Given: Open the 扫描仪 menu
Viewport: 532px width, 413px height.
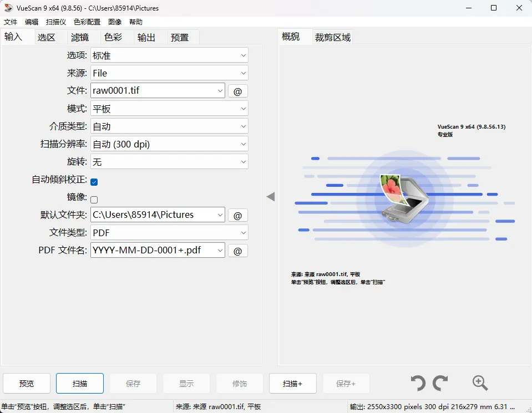Looking at the screenshot, I should tap(56, 22).
